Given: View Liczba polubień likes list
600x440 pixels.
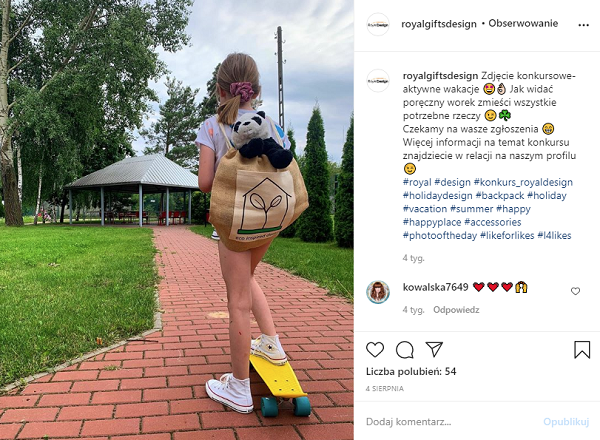Looking at the screenshot, I should tap(411, 372).
